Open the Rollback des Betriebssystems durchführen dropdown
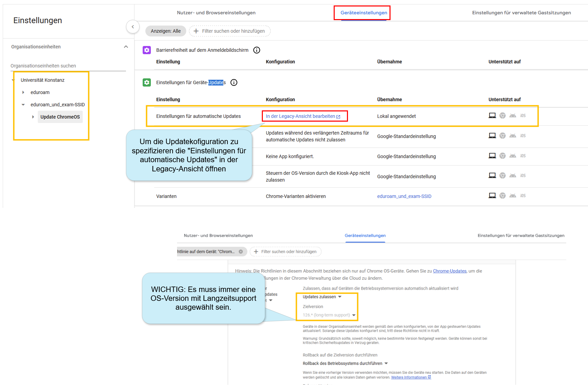Viewport: 588px width, 385px height. click(x=345, y=364)
